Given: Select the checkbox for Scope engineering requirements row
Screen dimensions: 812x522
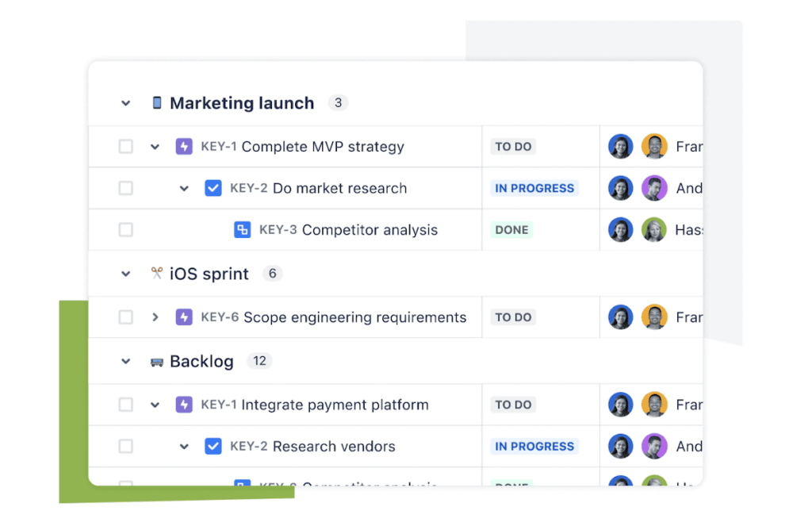Looking at the screenshot, I should pyautogui.click(x=126, y=317).
